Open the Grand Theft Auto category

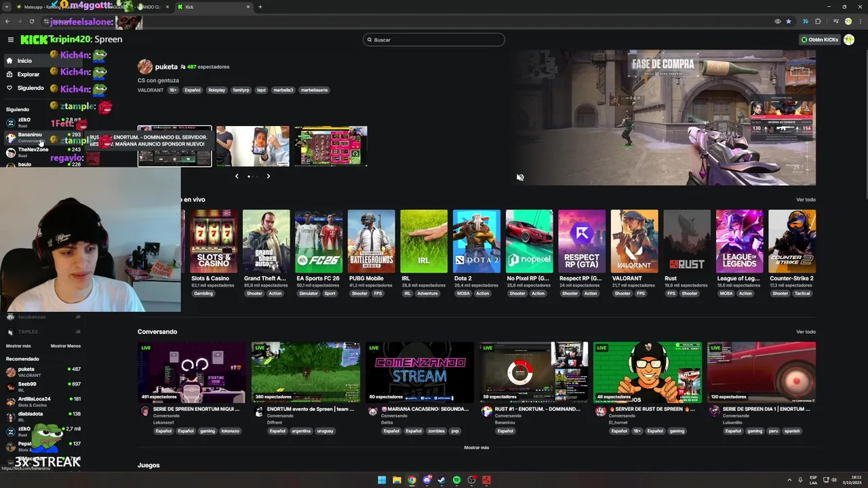pyautogui.click(x=267, y=241)
